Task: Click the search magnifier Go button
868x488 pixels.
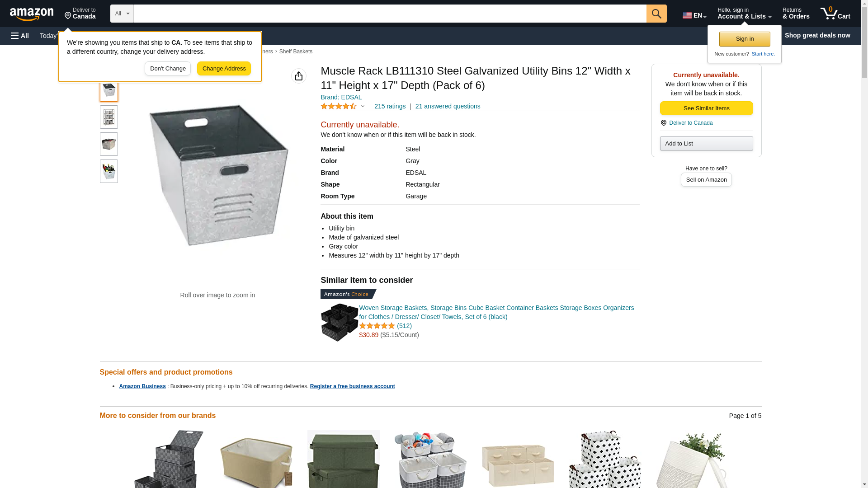Action: tap(656, 14)
